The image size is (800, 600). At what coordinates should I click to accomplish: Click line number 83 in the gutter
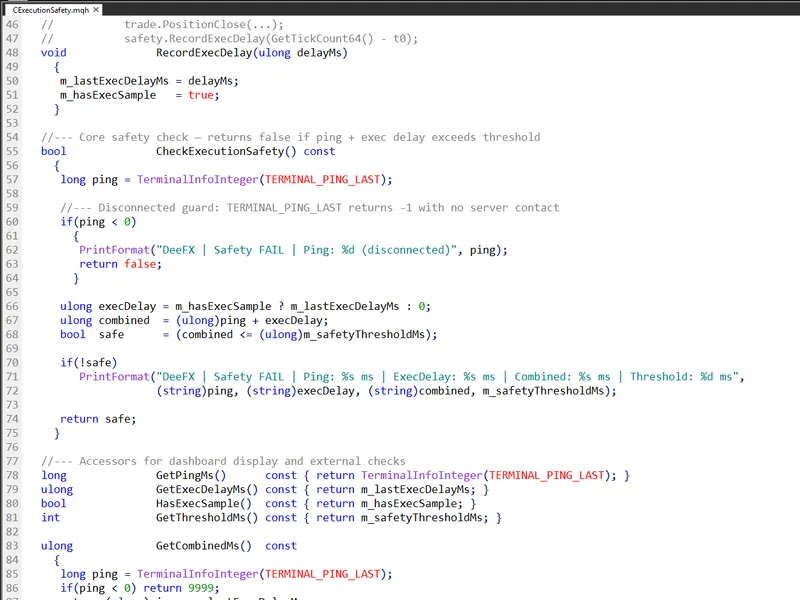(x=12, y=545)
